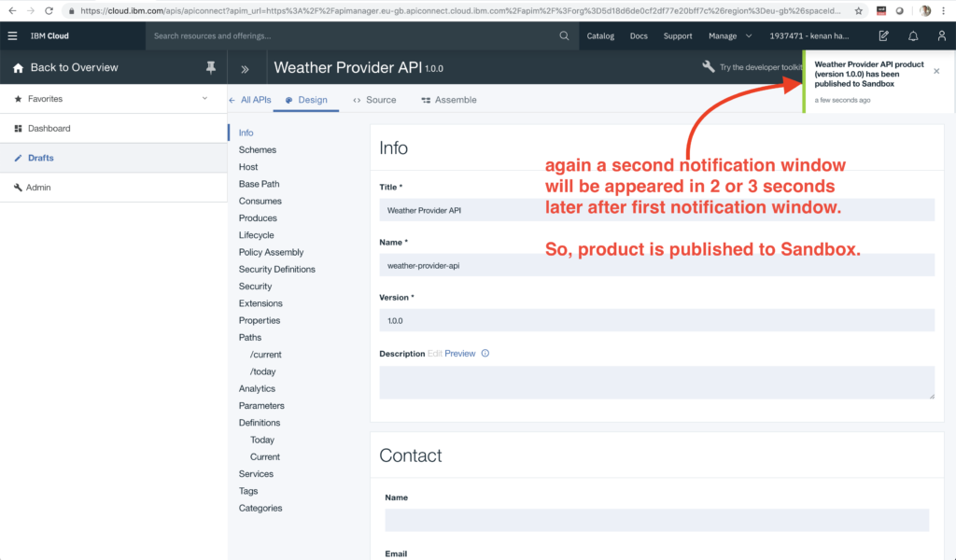Click Try the developer toolkit link
The width and height of the screenshot is (956, 560).
point(761,67)
